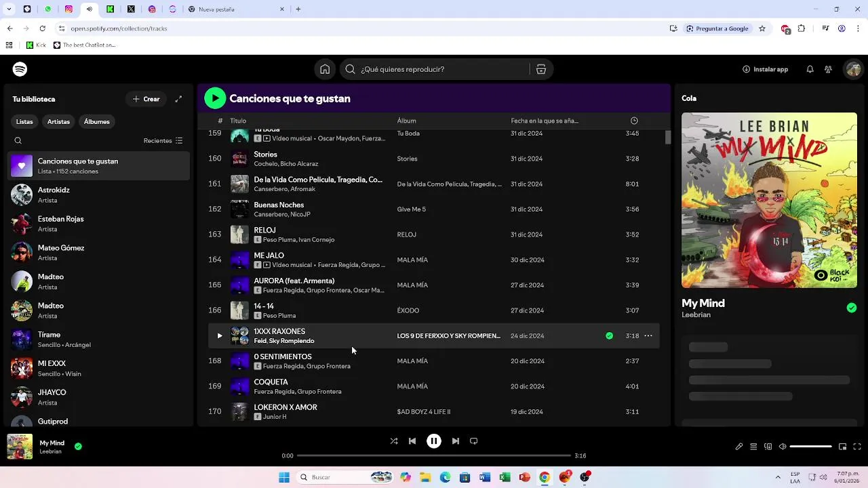Toggle liked checkmark on 1XXX RAXONES row
Image resolution: width=868 pixels, height=488 pixels.
[609, 335]
